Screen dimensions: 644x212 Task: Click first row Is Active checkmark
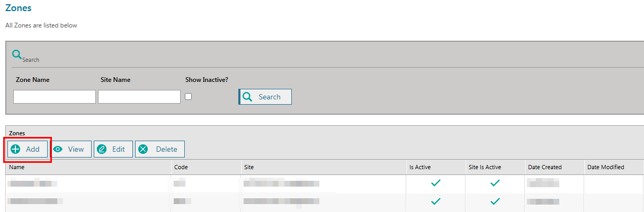click(x=435, y=183)
